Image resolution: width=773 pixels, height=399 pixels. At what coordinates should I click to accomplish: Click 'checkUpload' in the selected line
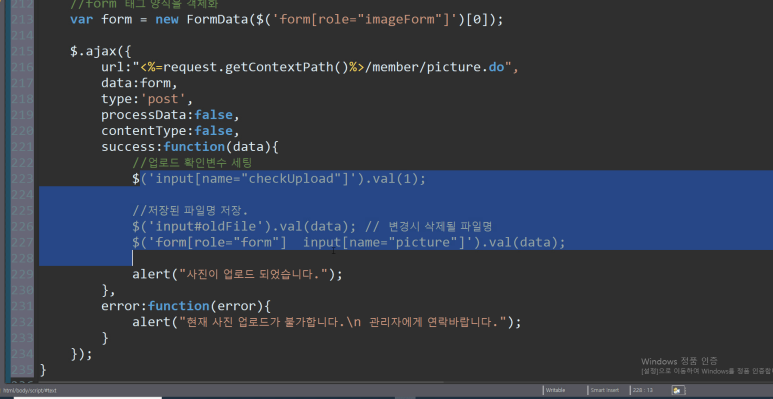click(291, 179)
